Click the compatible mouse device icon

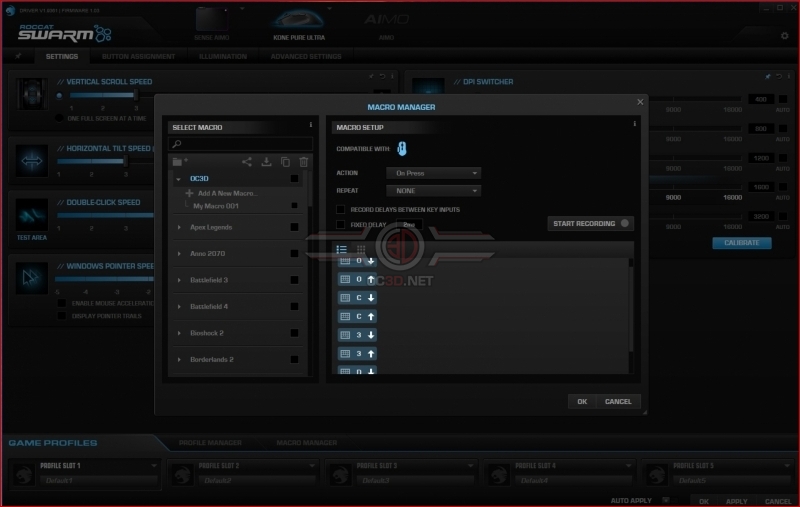point(402,149)
